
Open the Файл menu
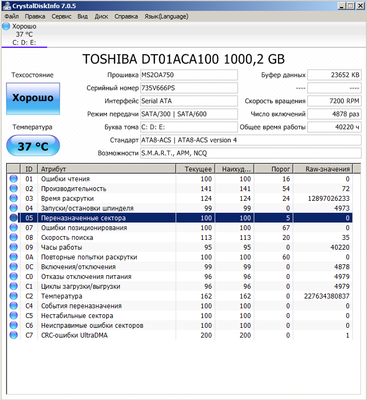tap(12, 16)
